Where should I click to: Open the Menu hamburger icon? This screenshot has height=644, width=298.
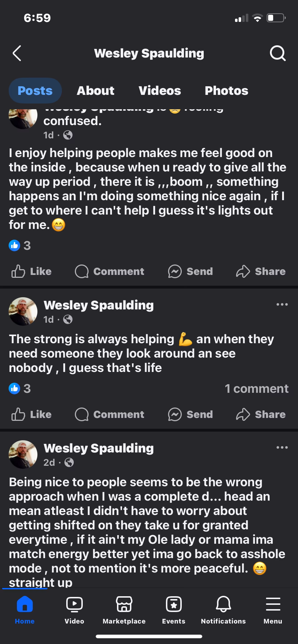(x=273, y=610)
